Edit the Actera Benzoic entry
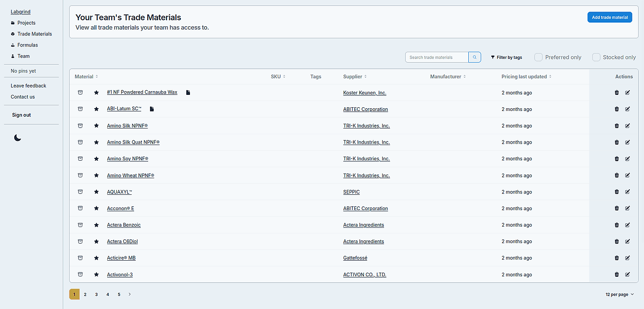The image size is (644, 309). (627, 225)
